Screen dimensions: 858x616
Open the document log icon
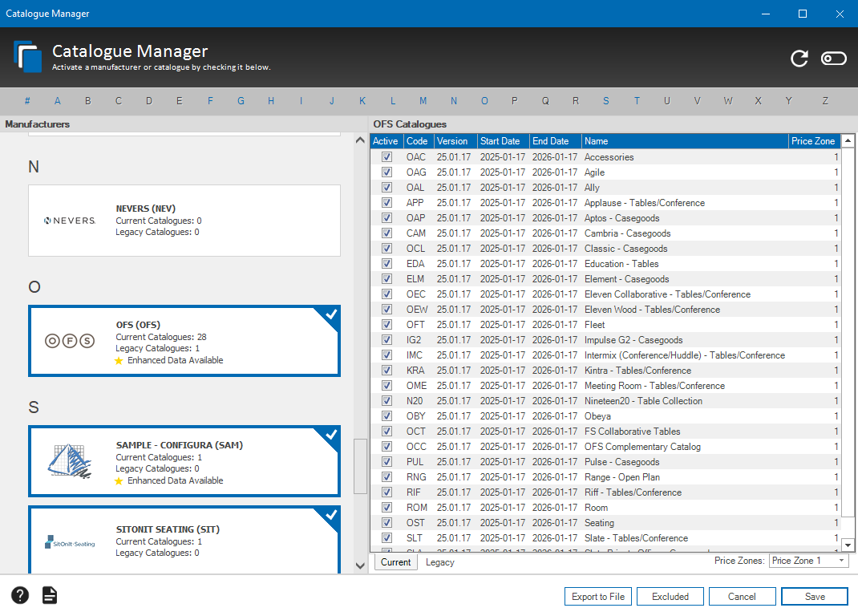point(50,595)
